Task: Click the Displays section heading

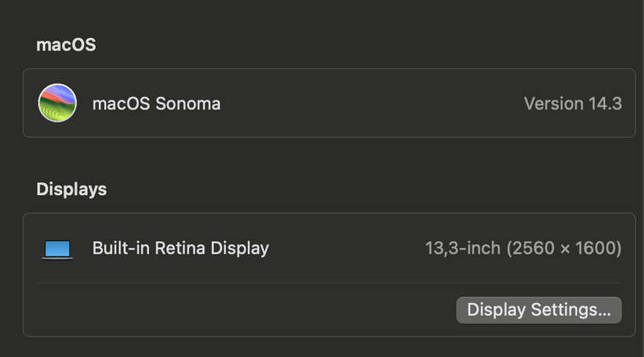Action: tap(72, 189)
